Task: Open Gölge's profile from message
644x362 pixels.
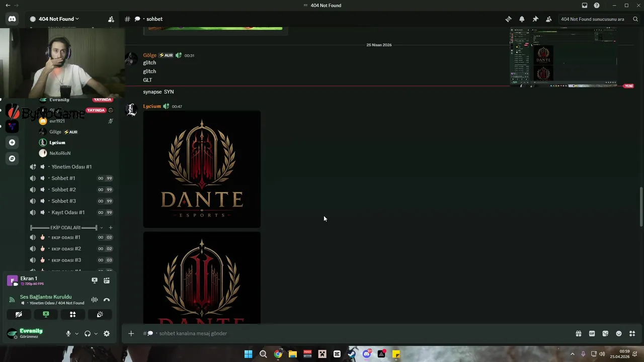Action: click(x=149, y=55)
